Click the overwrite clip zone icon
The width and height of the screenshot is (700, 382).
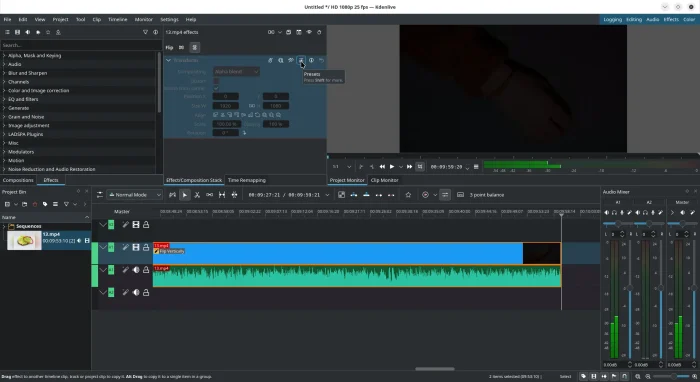(367, 195)
